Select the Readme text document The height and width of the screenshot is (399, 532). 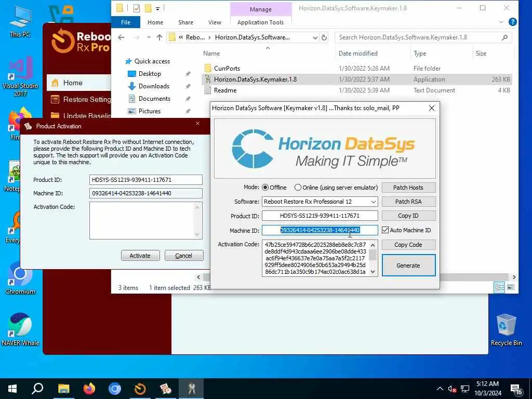356,90
